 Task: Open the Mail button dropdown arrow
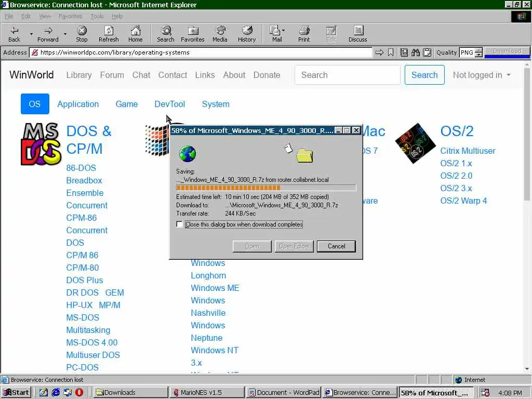coord(283,31)
